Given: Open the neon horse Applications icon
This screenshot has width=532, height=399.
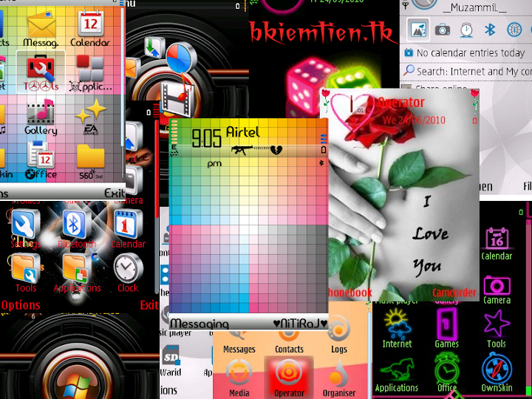Looking at the screenshot, I should [x=397, y=370].
